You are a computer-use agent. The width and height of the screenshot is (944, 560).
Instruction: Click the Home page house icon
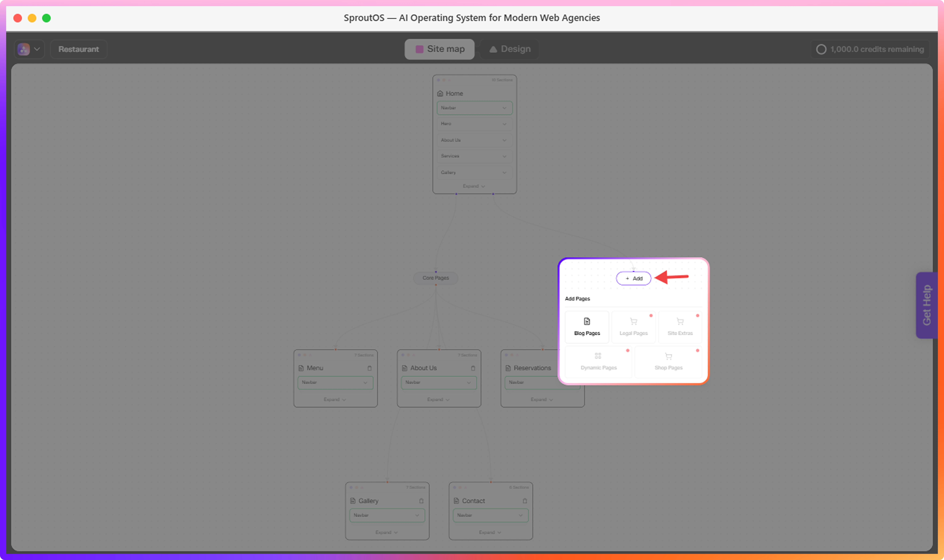(x=440, y=94)
